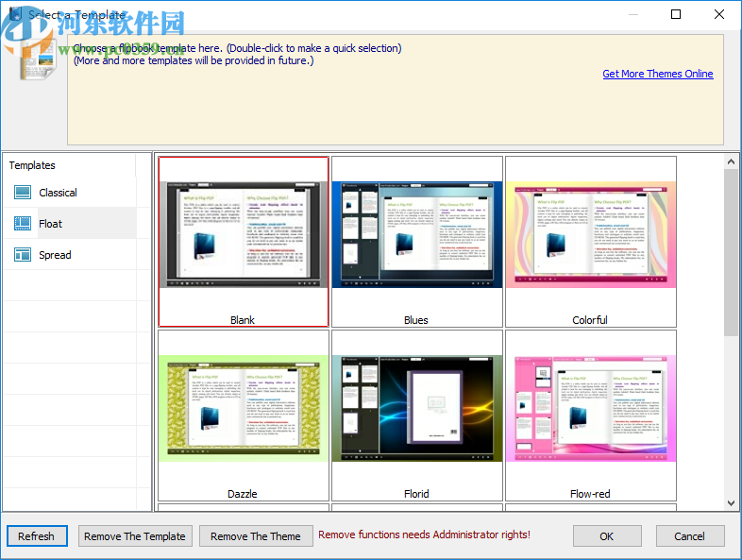Viewport: 742px width, 560px height.
Task: Close the Select a Template window
Action: [719, 14]
